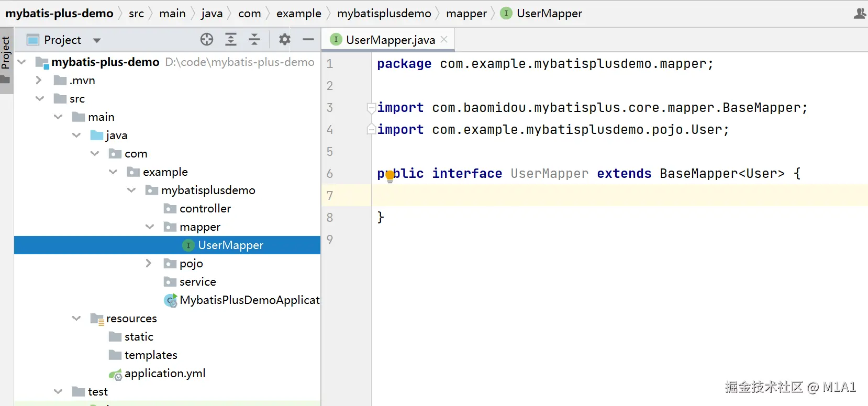Click the locate/select opened file target icon
868x406 pixels.
207,39
